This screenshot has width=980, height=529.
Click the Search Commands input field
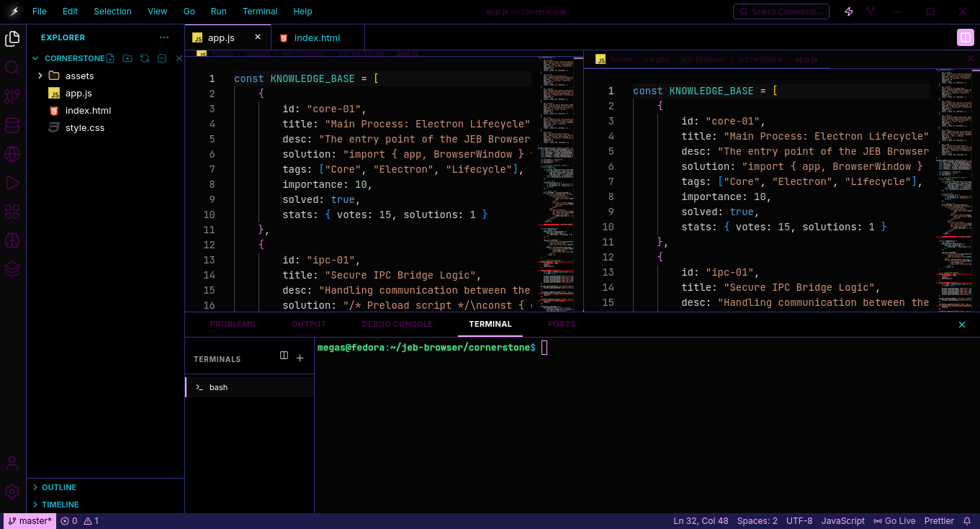coord(781,12)
